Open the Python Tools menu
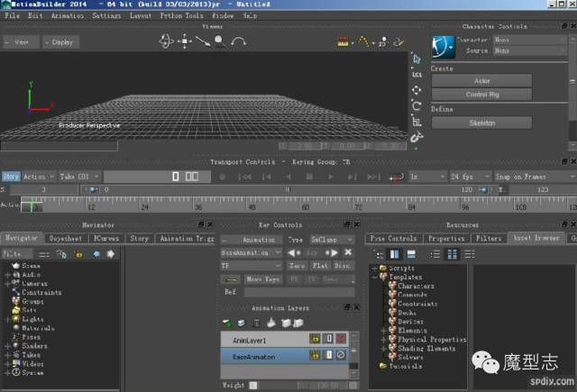 [x=182, y=15]
